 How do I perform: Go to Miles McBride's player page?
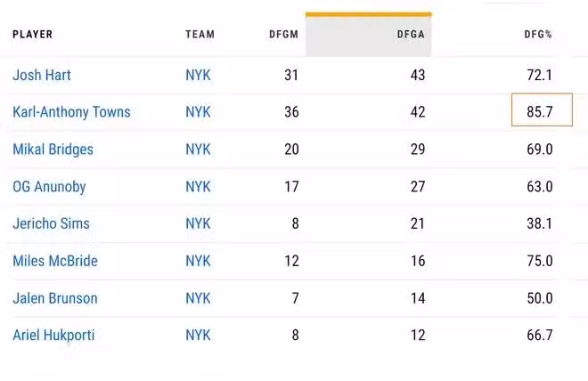pyautogui.click(x=55, y=261)
